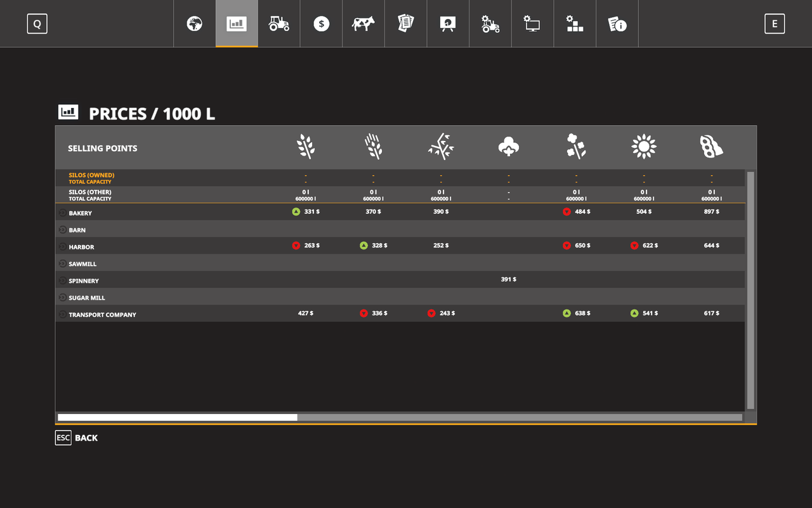Switch to the vehicles overview icon

pyautogui.click(x=278, y=23)
